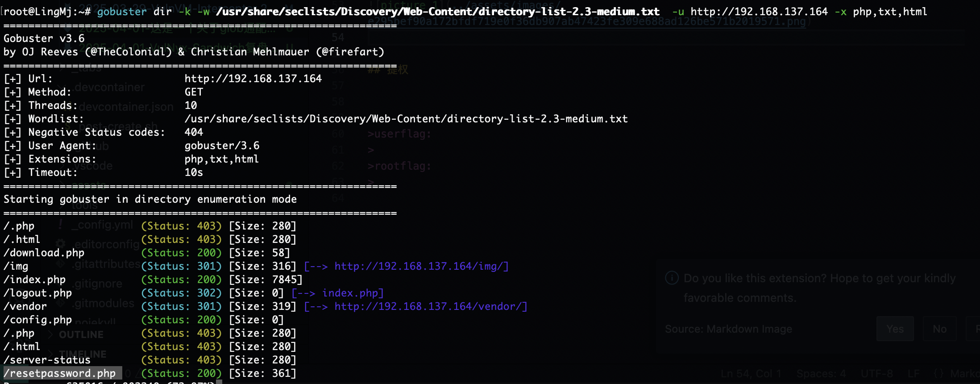Click the Ln 54, Col 1 status indicator
Viewport: 980px width, 384px height.
[751, 373]
